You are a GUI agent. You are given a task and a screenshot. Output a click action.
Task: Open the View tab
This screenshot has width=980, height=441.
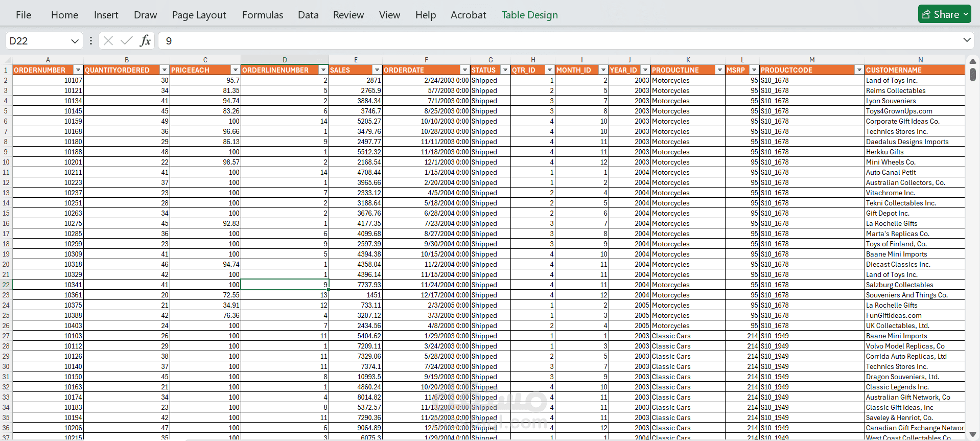(x=389, y=15)
